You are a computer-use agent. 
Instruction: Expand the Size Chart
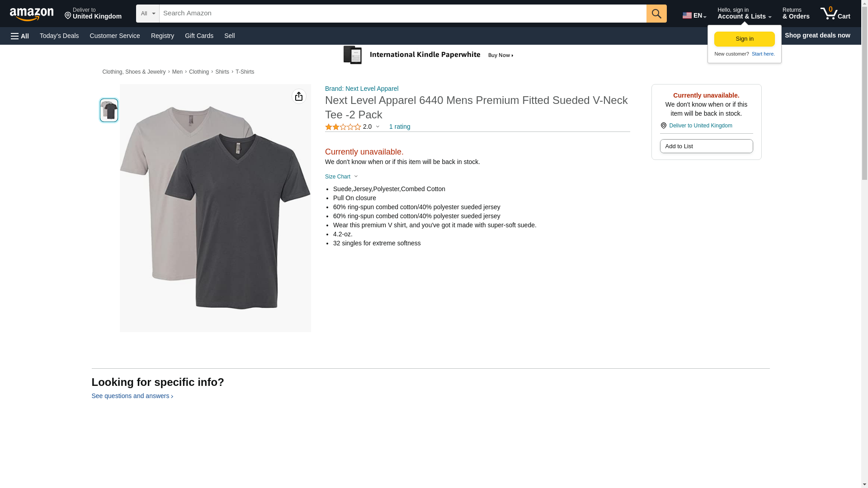coord(341,177)
